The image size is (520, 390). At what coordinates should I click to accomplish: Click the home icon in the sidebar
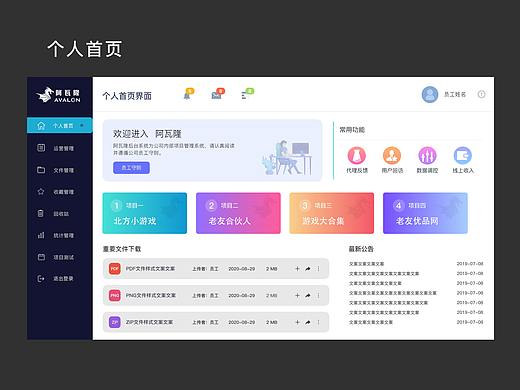41,125
